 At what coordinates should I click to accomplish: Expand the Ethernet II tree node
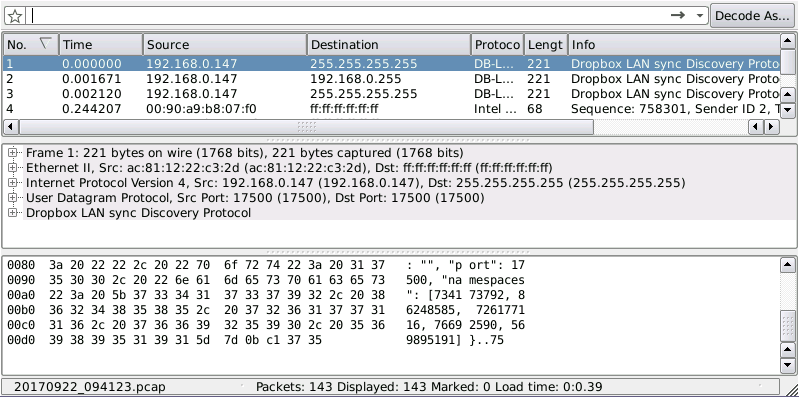[13, 167]
